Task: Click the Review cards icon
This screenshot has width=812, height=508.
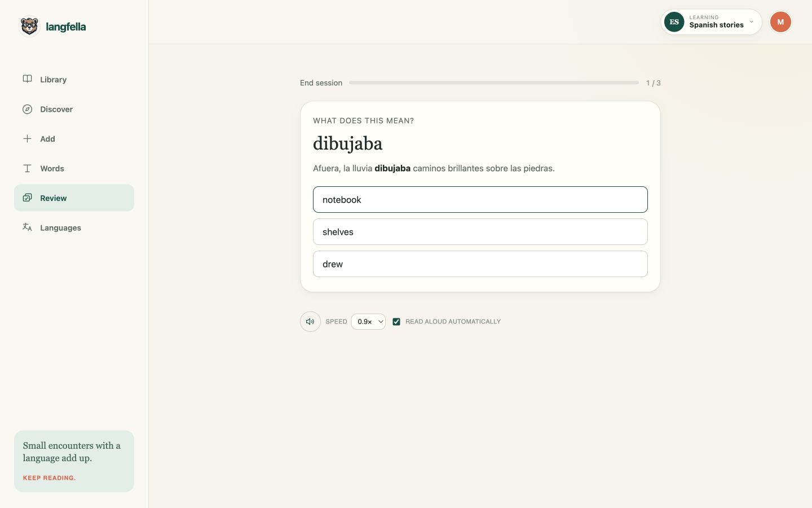Action: [x=27, y=198]
